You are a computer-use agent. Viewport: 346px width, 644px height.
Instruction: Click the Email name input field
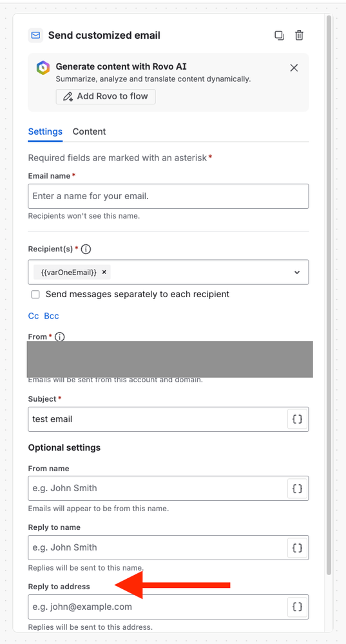(168, 197)
